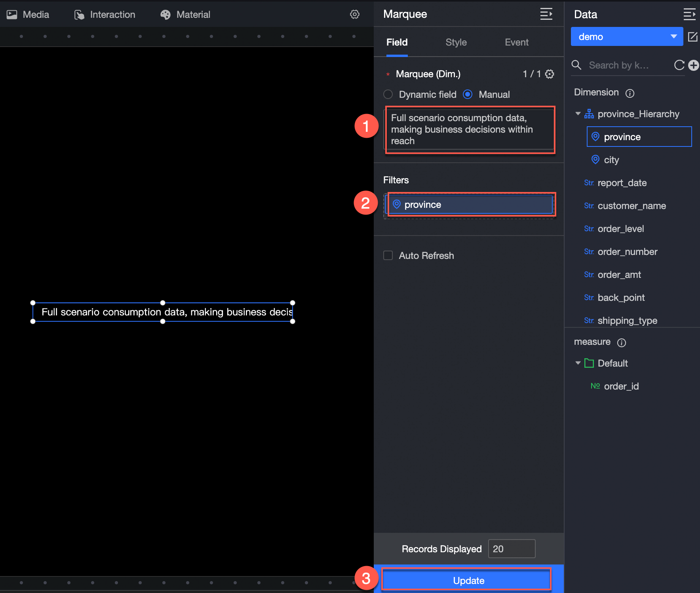Image resolution: width=700 pixels, height=593 pixels.
Task: Select the Manual radio option
Action: coord(468,95)
